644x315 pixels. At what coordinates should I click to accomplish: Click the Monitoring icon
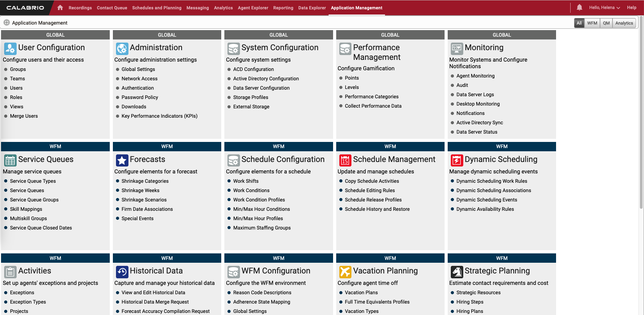click(x=457, y=48)
